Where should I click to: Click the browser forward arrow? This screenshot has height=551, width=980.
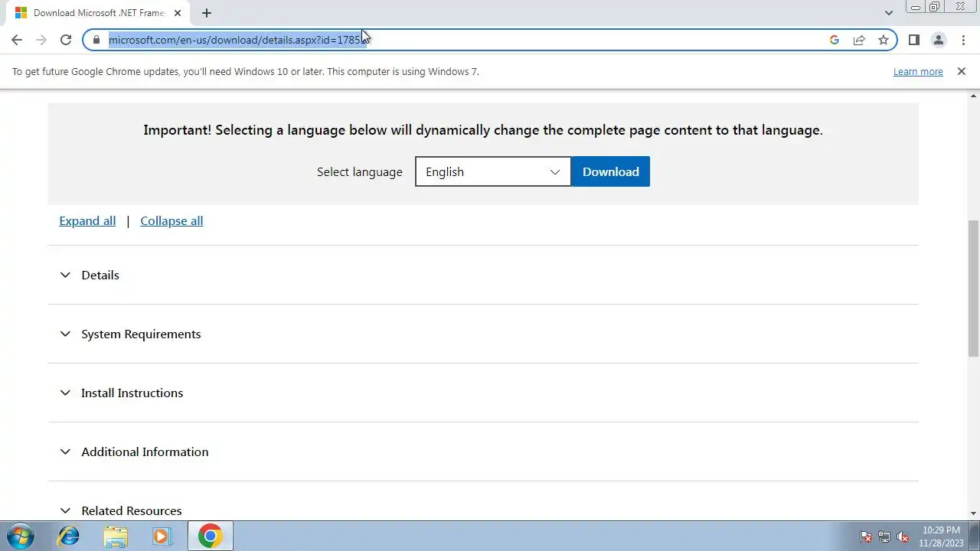coord(41,40)
